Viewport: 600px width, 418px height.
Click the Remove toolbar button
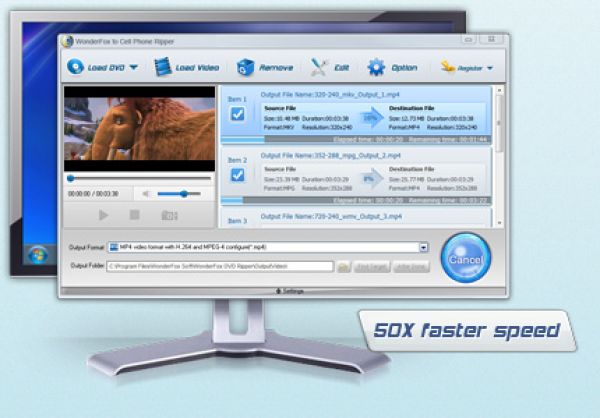(265, 68)
